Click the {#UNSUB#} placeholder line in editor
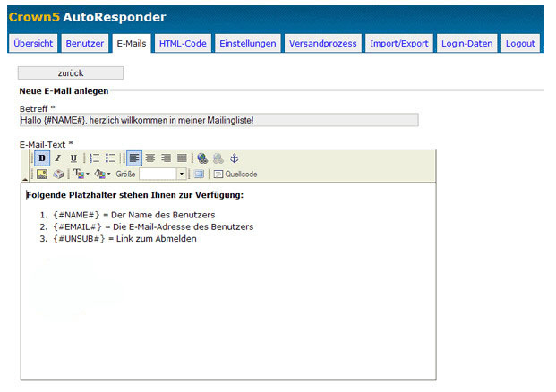Image resolution: width=556 pixels, height=392 pixels. pos(124,239)
